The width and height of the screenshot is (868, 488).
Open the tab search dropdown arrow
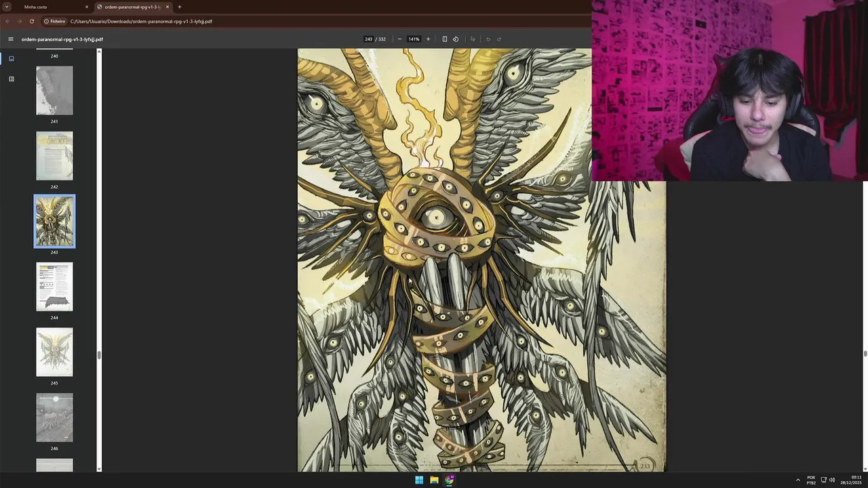[7, 7]
